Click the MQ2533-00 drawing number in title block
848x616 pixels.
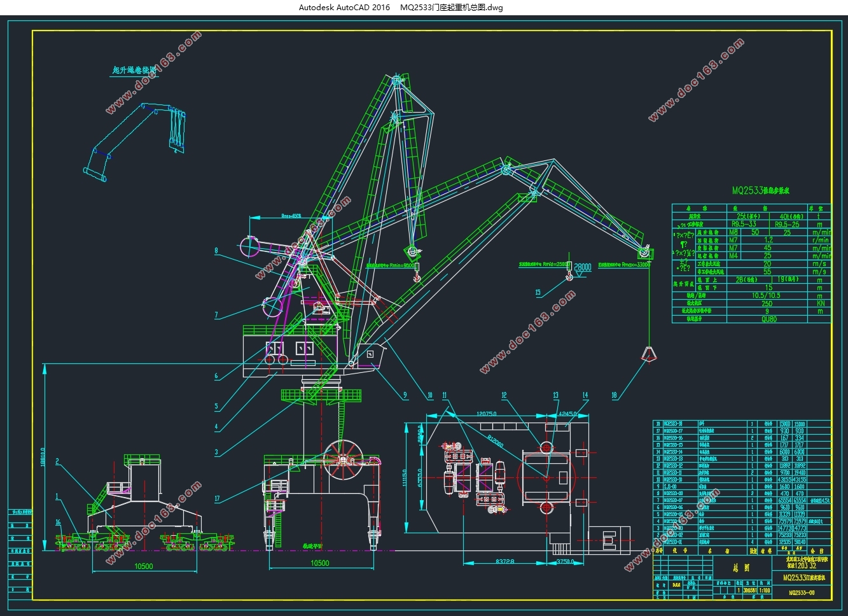(x=802, y=592)
